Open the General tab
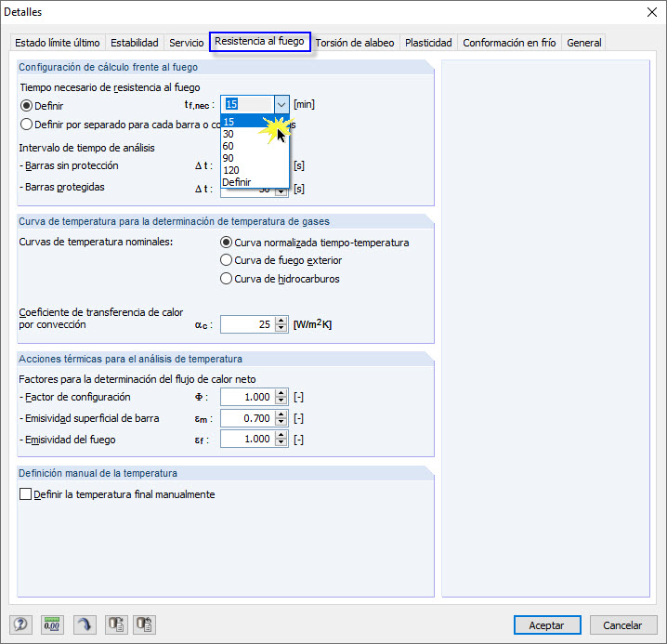This screenshot has height=644, width=667. click(x=584, y=43)
